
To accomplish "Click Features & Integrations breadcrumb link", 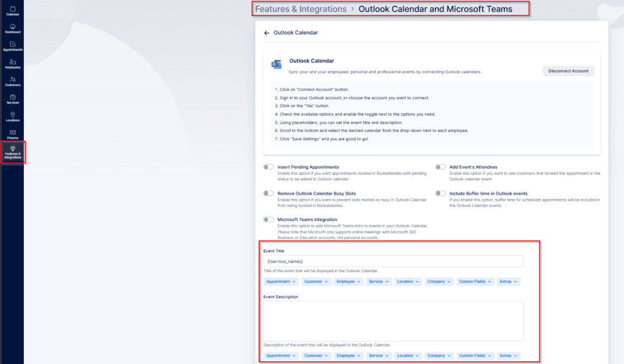I will (x=301, y=9).
